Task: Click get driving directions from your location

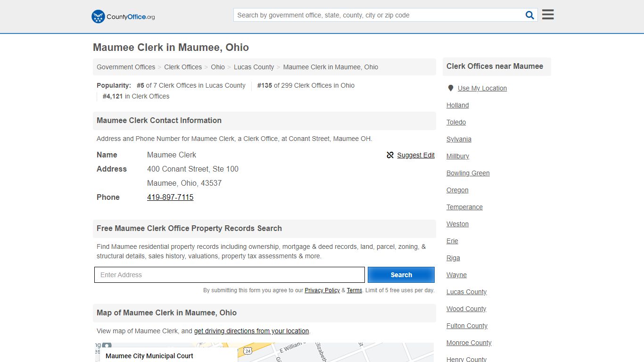Action: [x=251, y=331]
